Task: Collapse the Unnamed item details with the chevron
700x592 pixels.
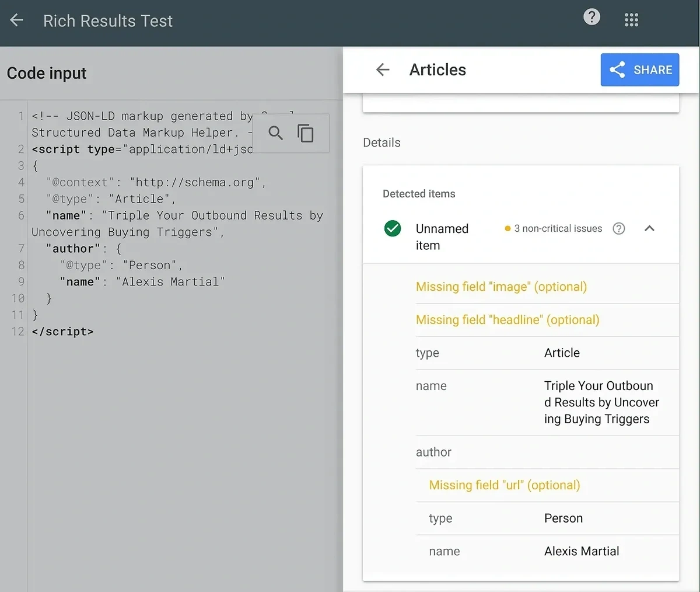Action: click(649, 228)
